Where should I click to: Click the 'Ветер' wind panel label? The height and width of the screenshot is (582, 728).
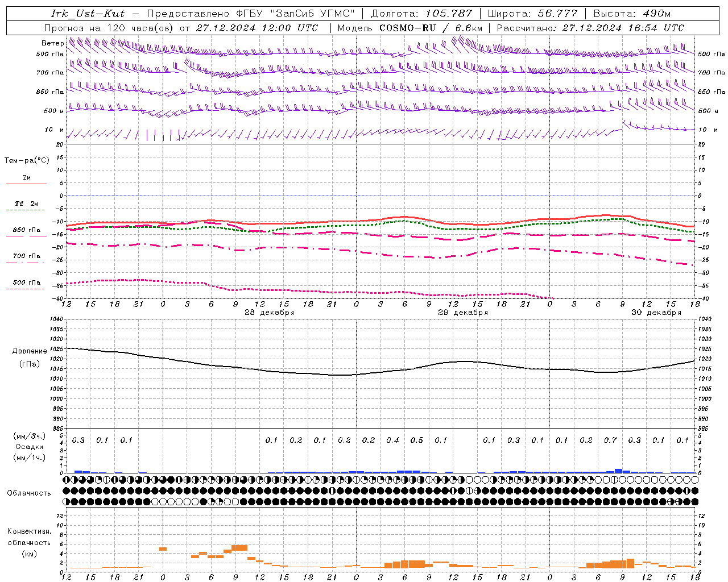click(x=52, y=43)
